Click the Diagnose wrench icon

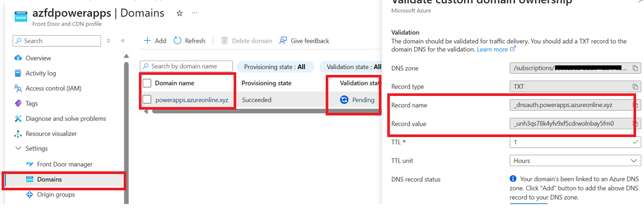coord(18,119)
